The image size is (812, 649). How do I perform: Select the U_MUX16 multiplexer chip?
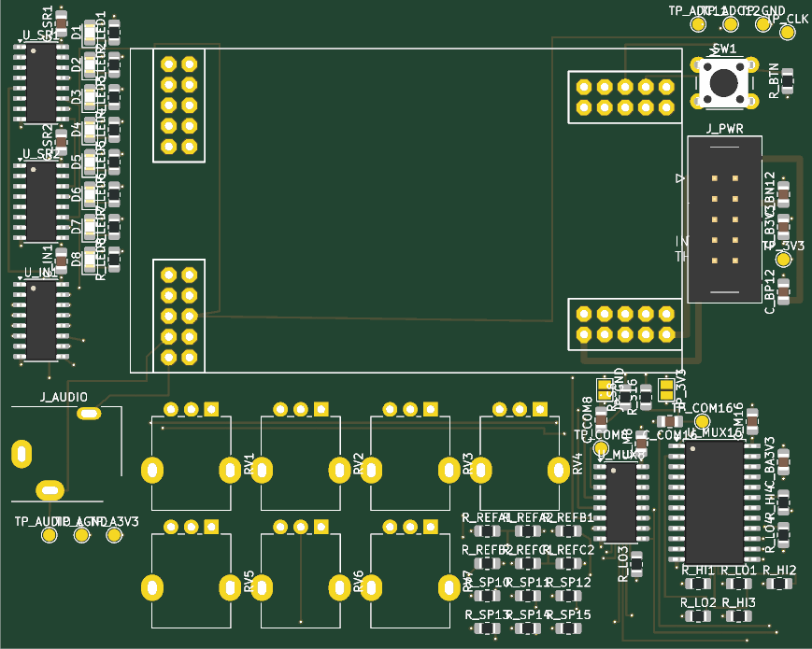pos(714,501)
